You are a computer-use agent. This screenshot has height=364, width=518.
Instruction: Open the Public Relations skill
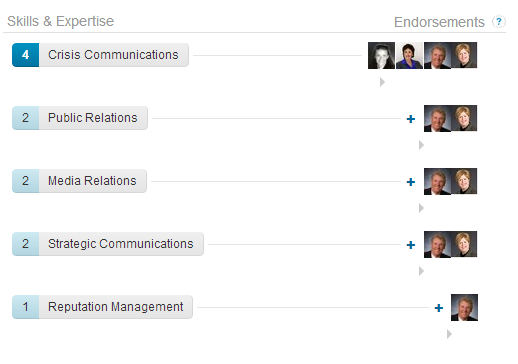93,118
